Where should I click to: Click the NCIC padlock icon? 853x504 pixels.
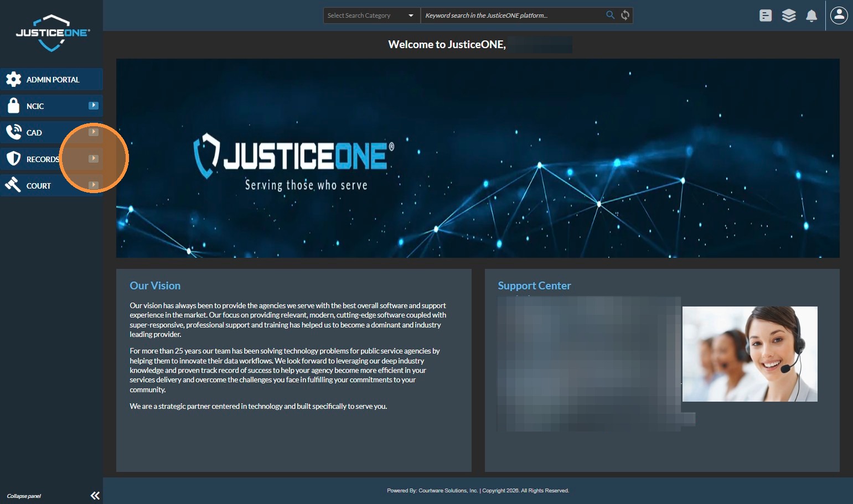coord(13,106)
